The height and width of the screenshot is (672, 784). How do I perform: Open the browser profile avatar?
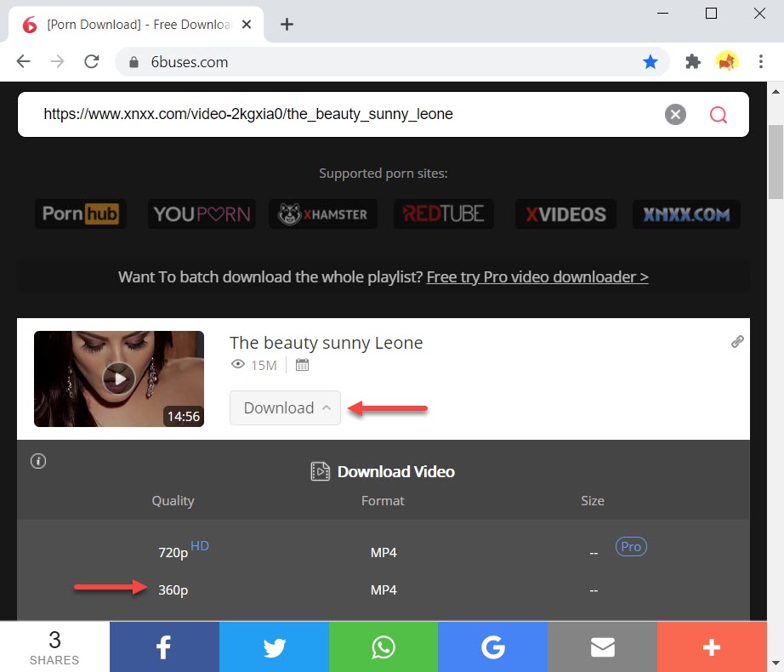tap(726, 61)
